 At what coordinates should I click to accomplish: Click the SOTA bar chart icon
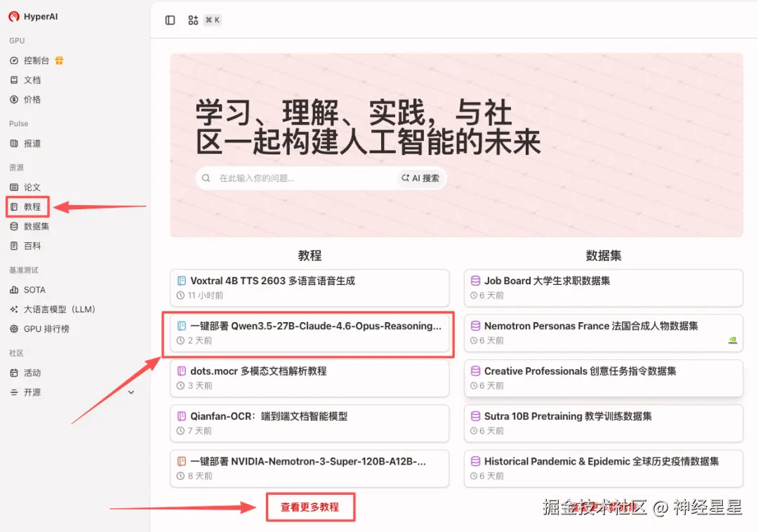tap(14, 290)
